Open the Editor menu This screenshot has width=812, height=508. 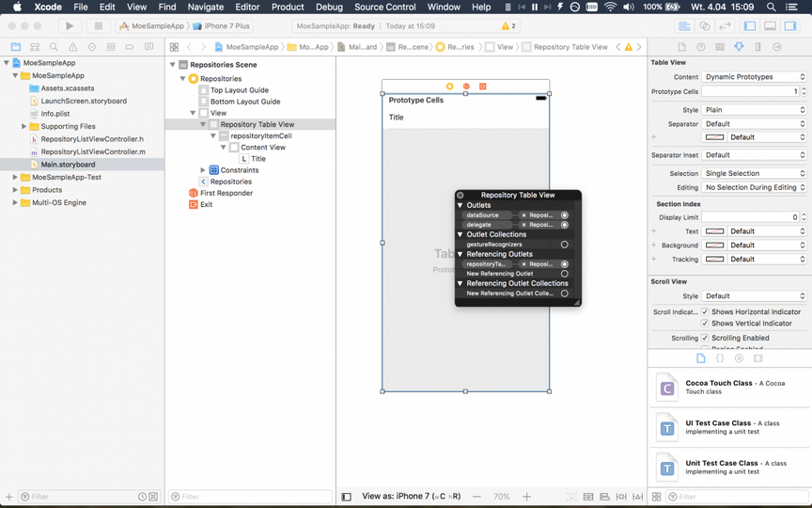[x=247, y=7]
